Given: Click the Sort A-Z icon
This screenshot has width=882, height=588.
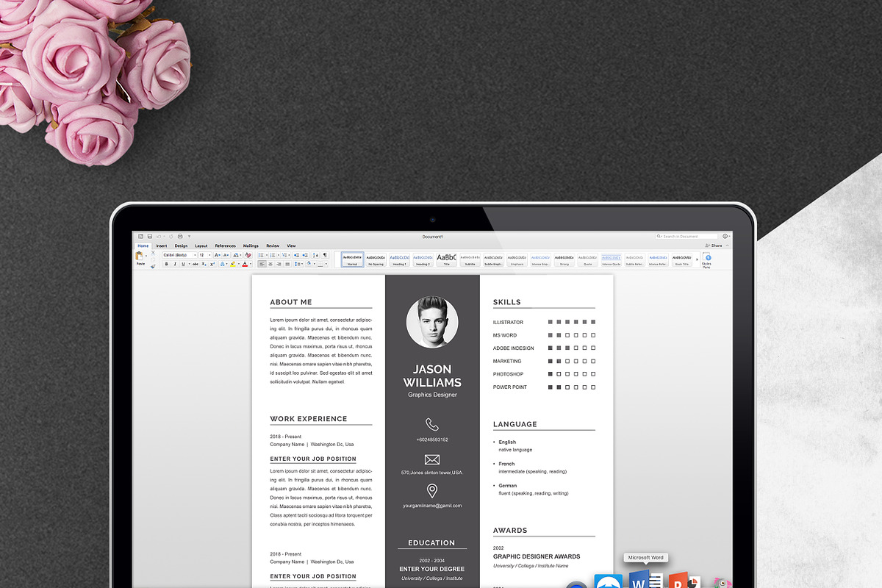Looking at the screenshot, I should [315, 255].
